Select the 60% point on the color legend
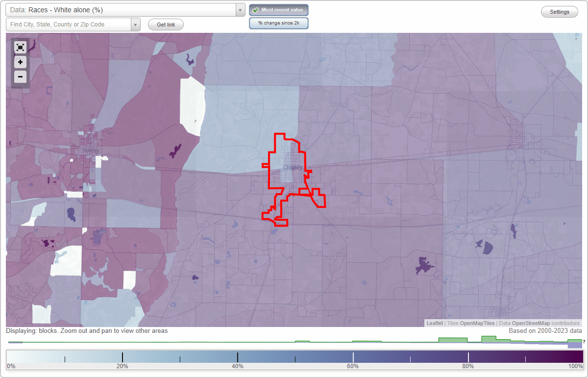 pyautogui.click(x=353, y=356)
